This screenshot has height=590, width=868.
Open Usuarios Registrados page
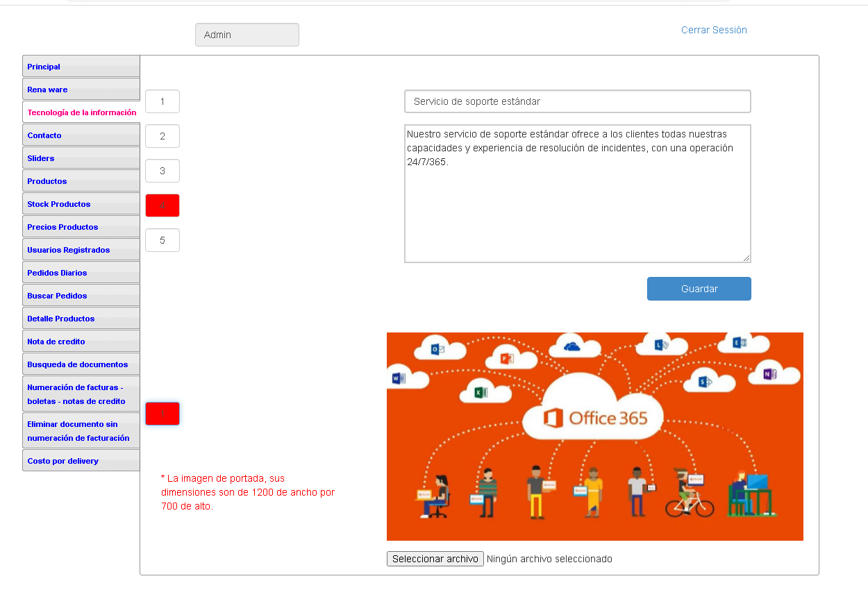(81, 250)
